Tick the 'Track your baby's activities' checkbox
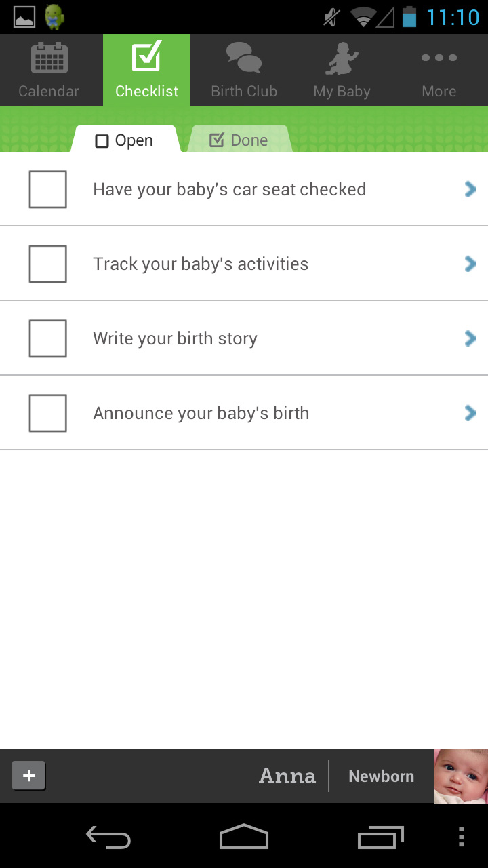The width and height of the screenshot is (488, 868). click(48, 264)
